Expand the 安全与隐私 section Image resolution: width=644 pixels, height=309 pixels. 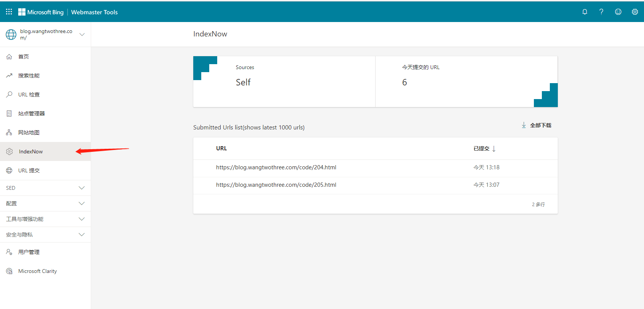pyautogui.click(x=81, y=235)
